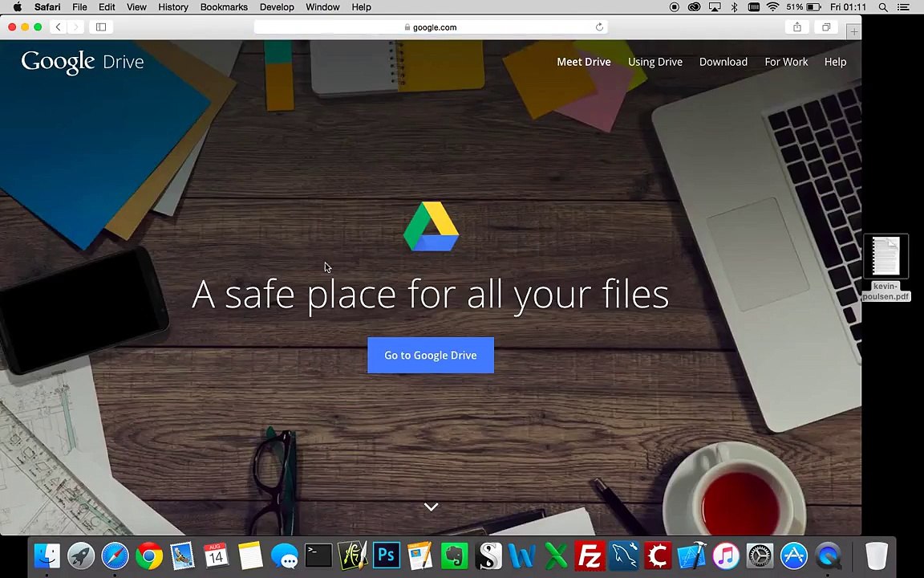Open Messages chat bubble in Dock
The image size is (924, 578).
click(284, 556)
